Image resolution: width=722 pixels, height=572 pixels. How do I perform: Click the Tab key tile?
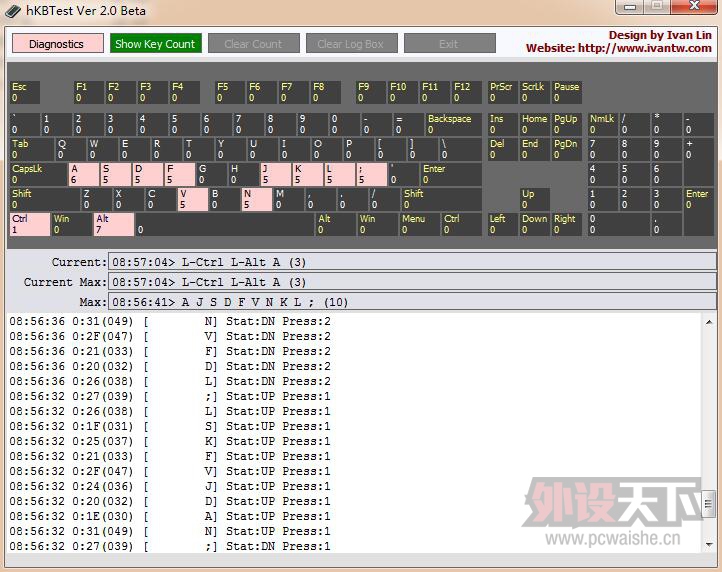click(31, 149)
